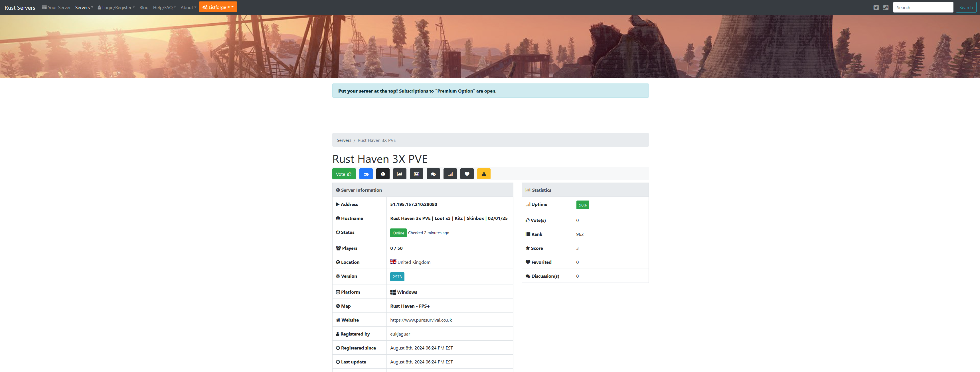Expand the Servers dropdown menu
The width and height of the screenshot is (980, 372).
pyautogui.click(x=84, y=8)
